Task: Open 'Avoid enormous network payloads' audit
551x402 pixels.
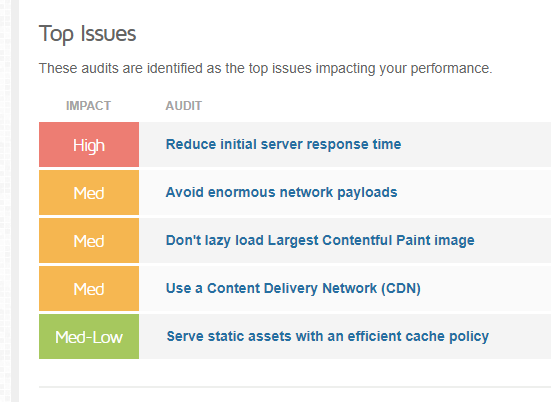Action: pyautogui.click(x=281, y=193)
